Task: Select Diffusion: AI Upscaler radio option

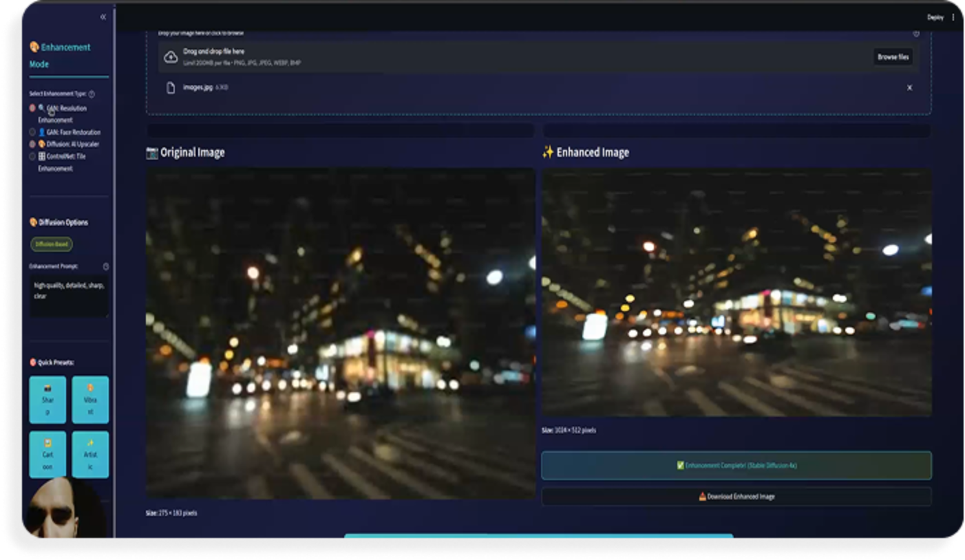Action: (32, 144)
